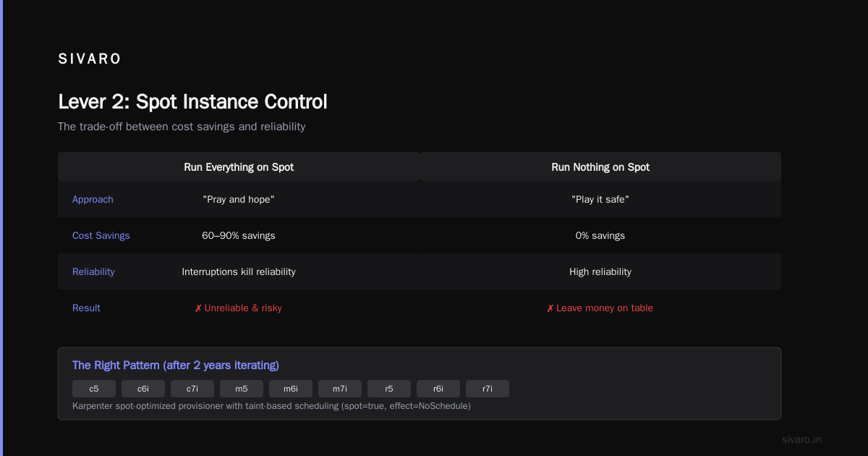Image resolution: width=868 pixels, height=456 pixels.
Task: Select the c5 instance chip
Action: coord(94,389)
